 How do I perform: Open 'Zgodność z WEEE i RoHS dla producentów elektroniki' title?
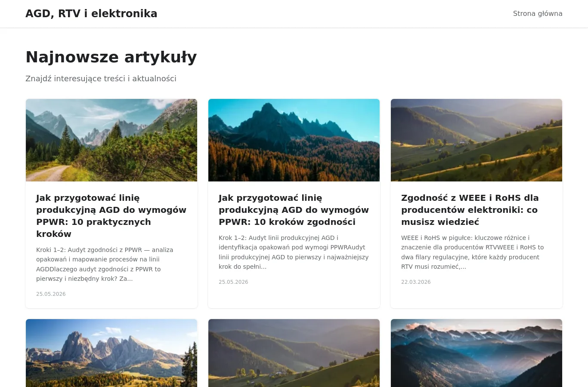[x=470, y=210]
